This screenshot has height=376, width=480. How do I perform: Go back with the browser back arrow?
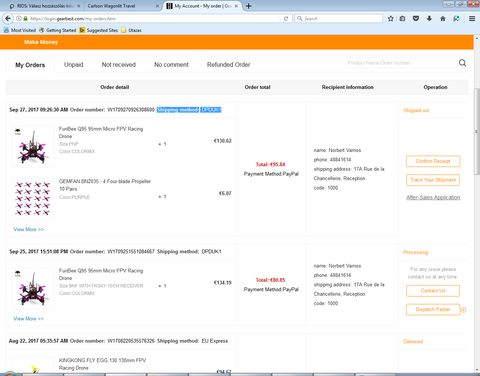8,18
